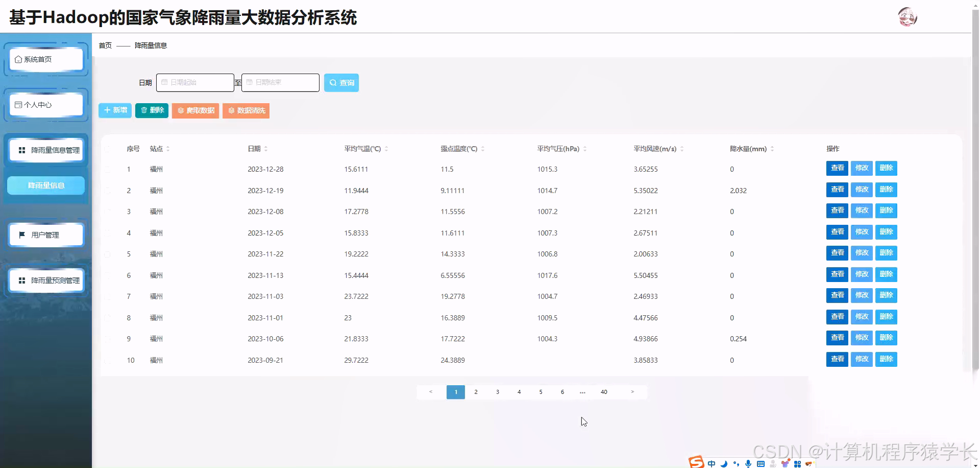Toggle the select-all checkbox in table header
The width and height of the screenshot is (980, 468).
click(108, 149)
